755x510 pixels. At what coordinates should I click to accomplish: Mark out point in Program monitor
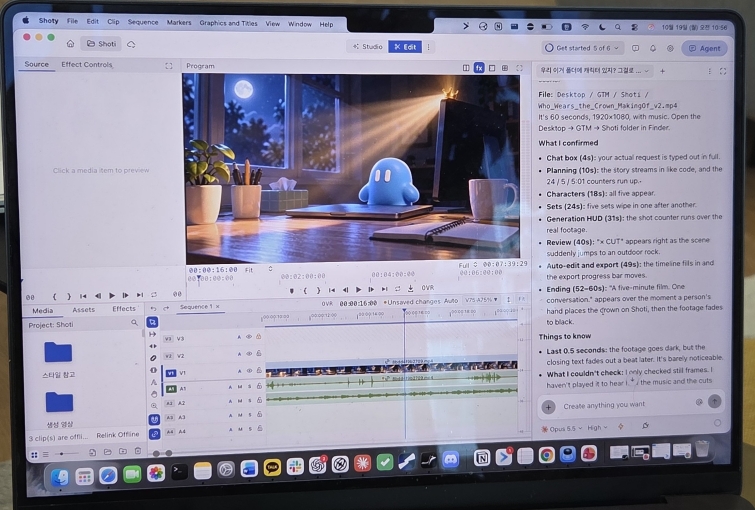tap(318, 290)
